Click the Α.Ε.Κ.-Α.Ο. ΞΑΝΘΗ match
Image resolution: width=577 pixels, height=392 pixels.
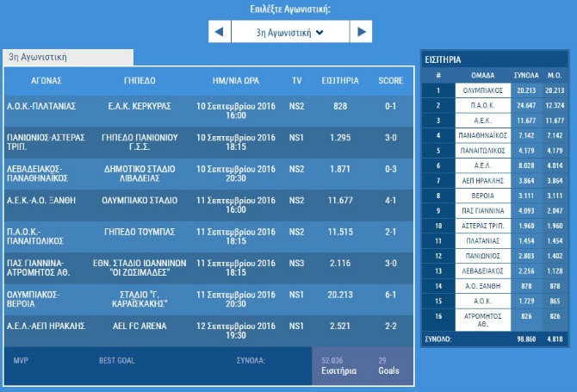click(41, 200)
